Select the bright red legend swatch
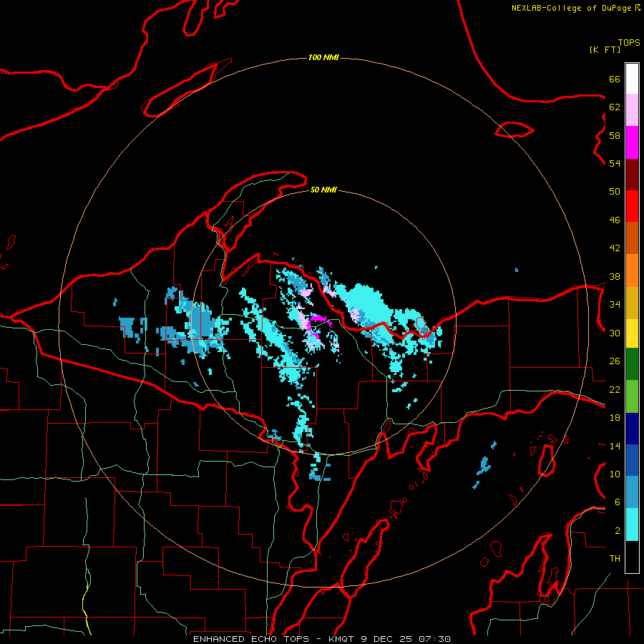 [632, 206]
